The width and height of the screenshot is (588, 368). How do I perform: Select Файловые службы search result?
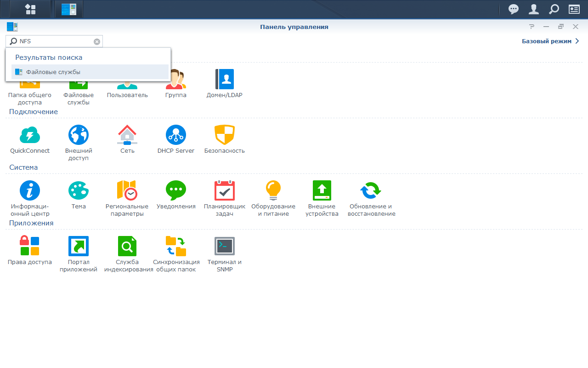point(90,72)
